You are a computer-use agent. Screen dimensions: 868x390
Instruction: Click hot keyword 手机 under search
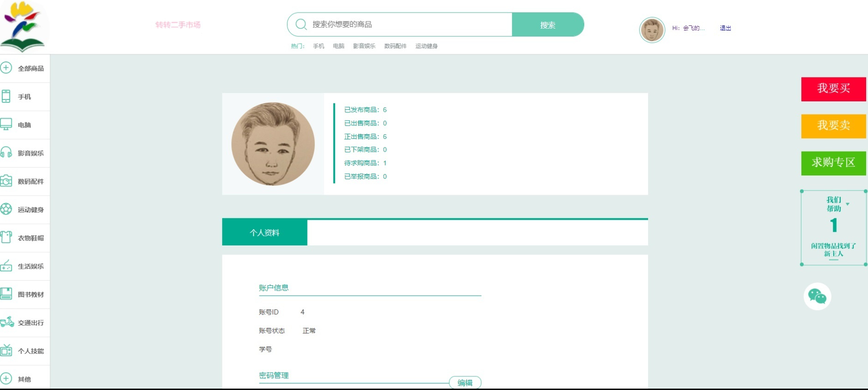click(318, 46)
